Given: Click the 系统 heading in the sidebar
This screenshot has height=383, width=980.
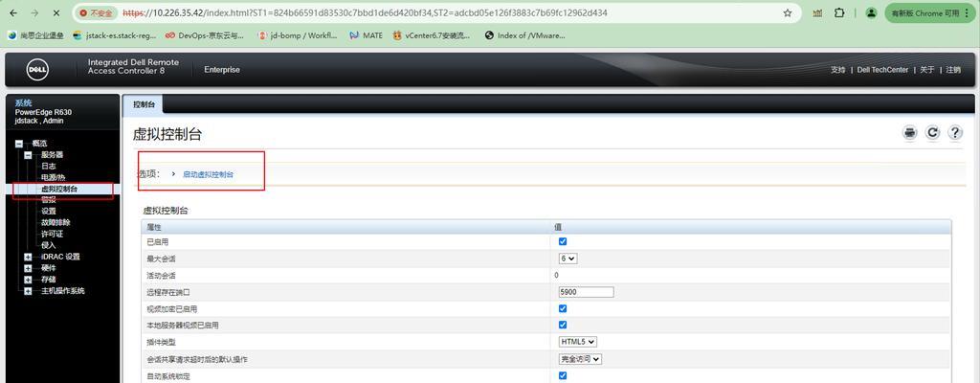Looking at the screenshot, I should (24, 102).
